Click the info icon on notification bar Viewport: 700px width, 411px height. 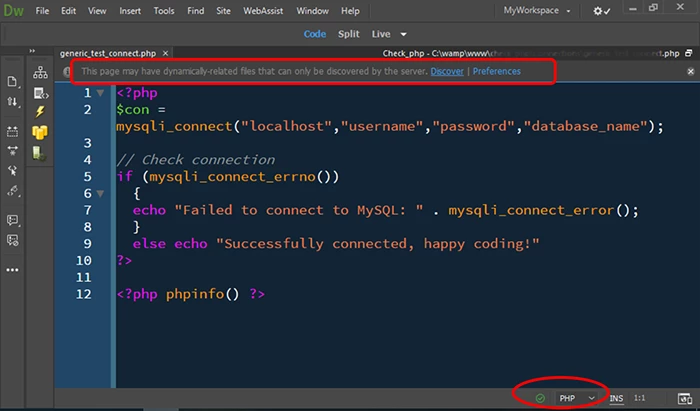coord(67,71)
